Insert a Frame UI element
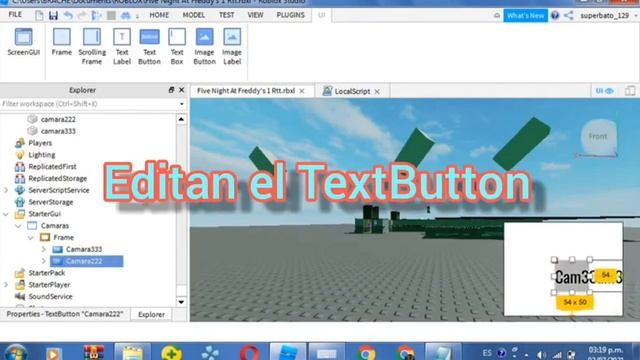Viewport: 640px width, 360px height. click(x=62, y=42)
